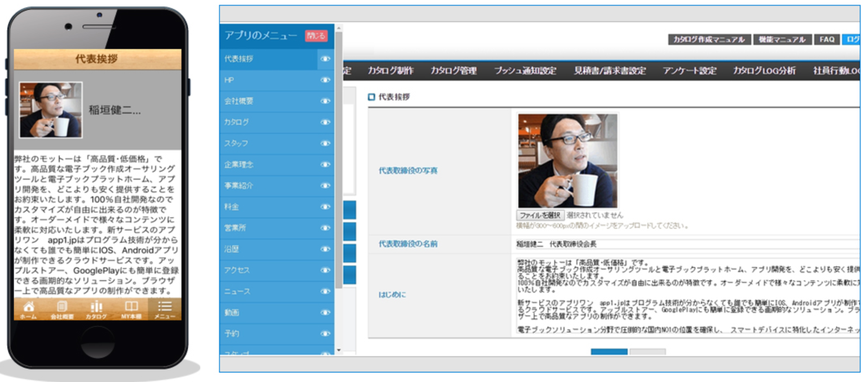Screen dimensions: 868x382
Task: Toggle visibility of スタッフ menu entry
Action: click(325, 143)
